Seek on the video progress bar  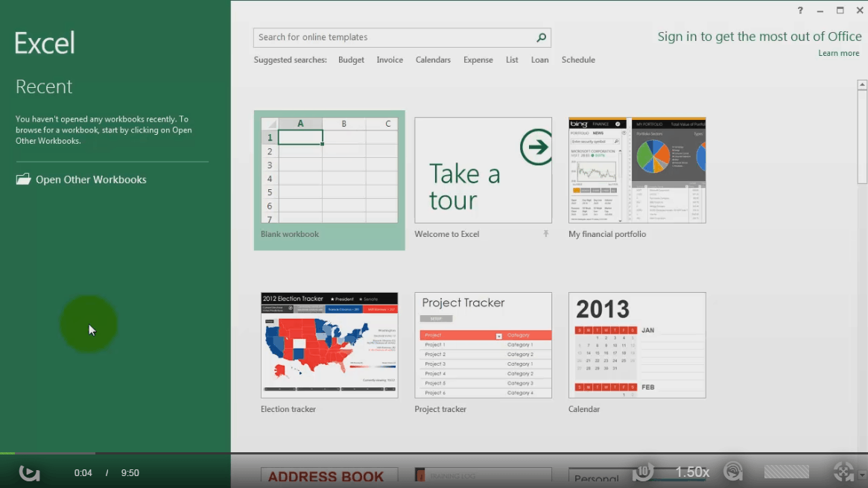(x=434, y=453)
